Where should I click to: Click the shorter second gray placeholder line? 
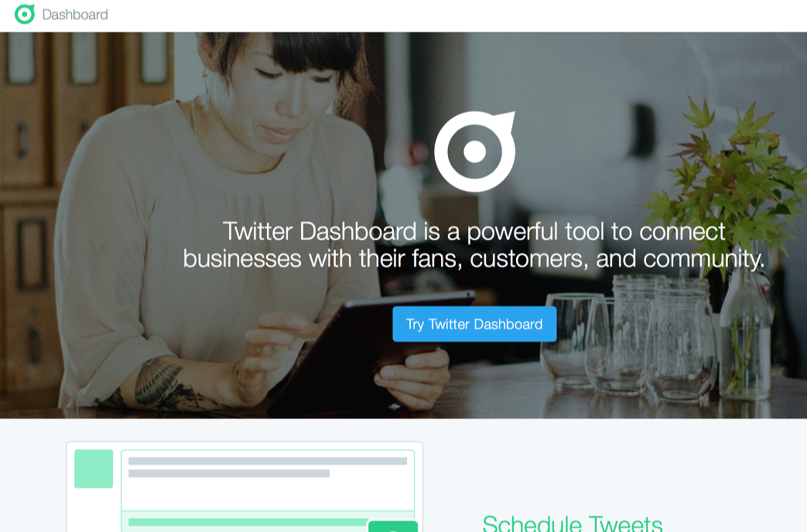[x=229, y=473]
